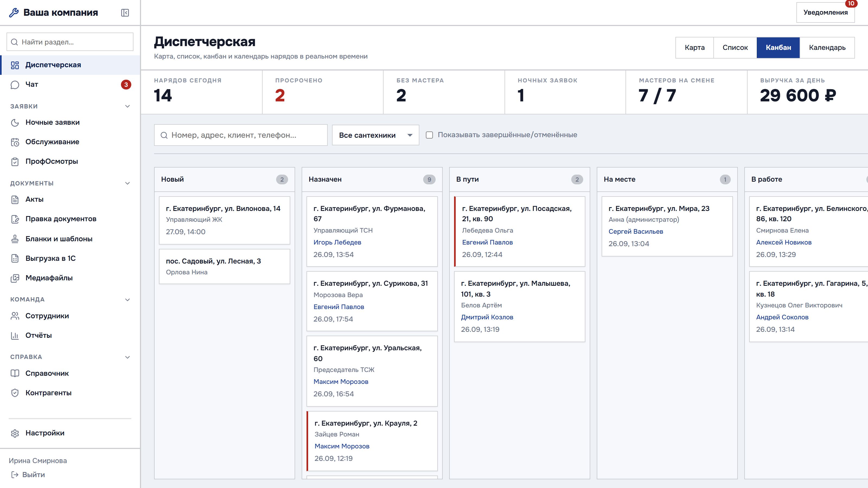Collapse the Документы sidebar section
The width and height of the screenshot is (868, 488).
127,184
